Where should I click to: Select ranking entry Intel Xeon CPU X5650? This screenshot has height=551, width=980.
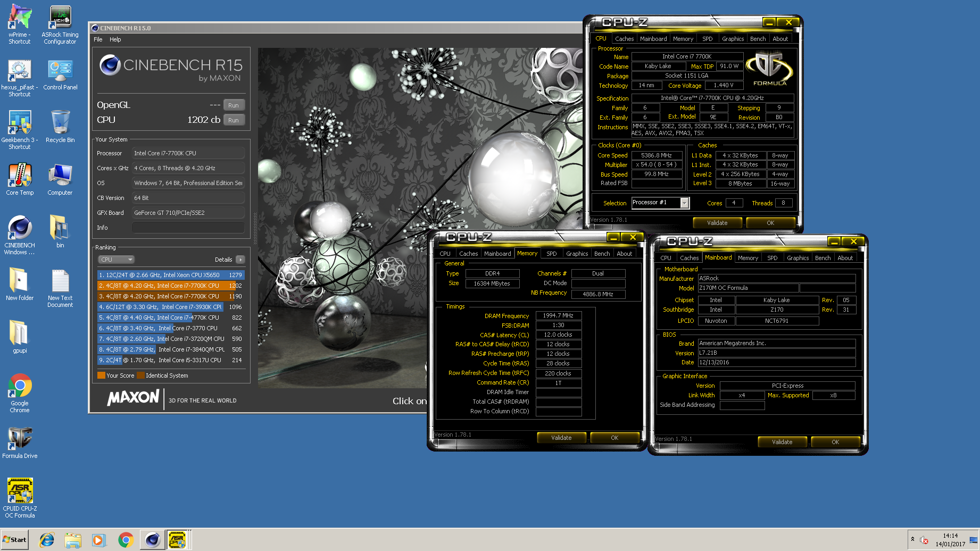pos(170,275)
